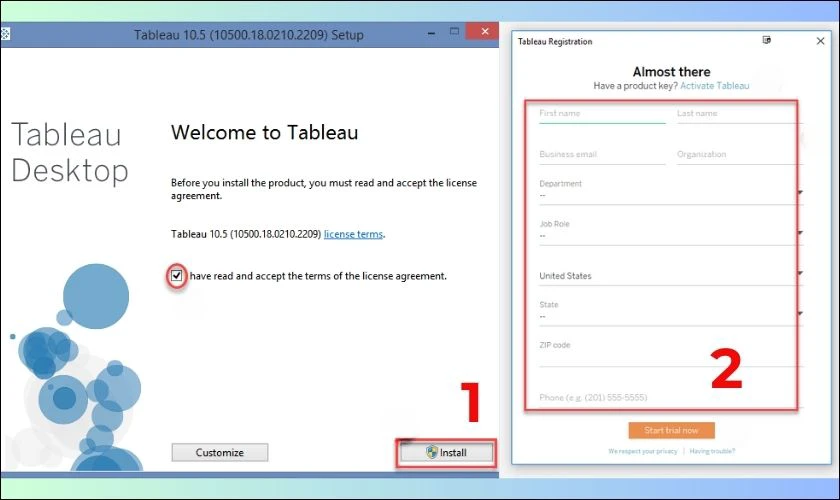Image resolution: width=840 pixels, height=500 pixels.
Task: Click the feedback icon in Tableau Registration
Action: (x=767, y=40)
